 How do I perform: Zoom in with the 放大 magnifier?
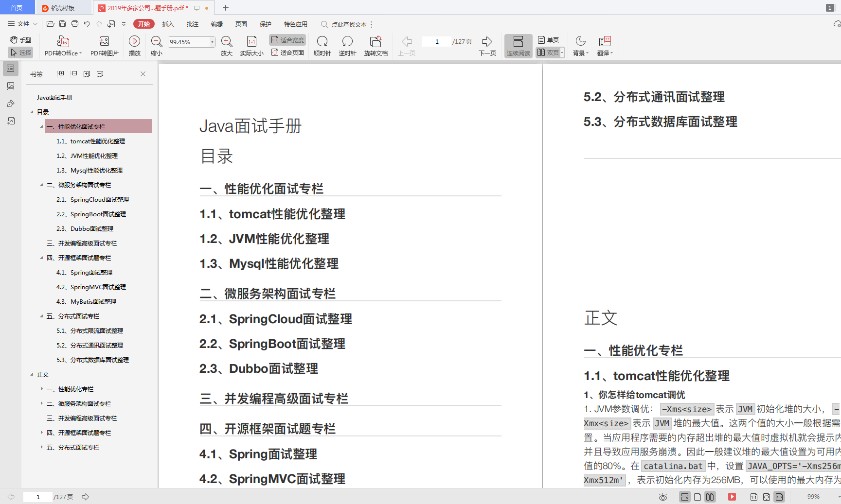coord(227,46)
